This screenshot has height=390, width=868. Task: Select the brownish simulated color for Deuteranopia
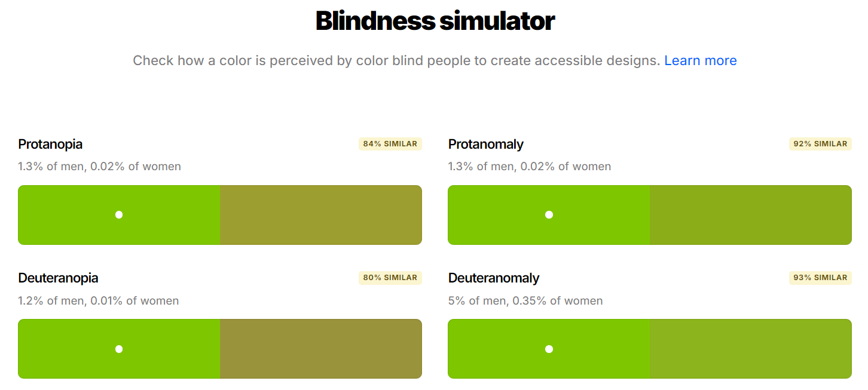tap(320, 349)
